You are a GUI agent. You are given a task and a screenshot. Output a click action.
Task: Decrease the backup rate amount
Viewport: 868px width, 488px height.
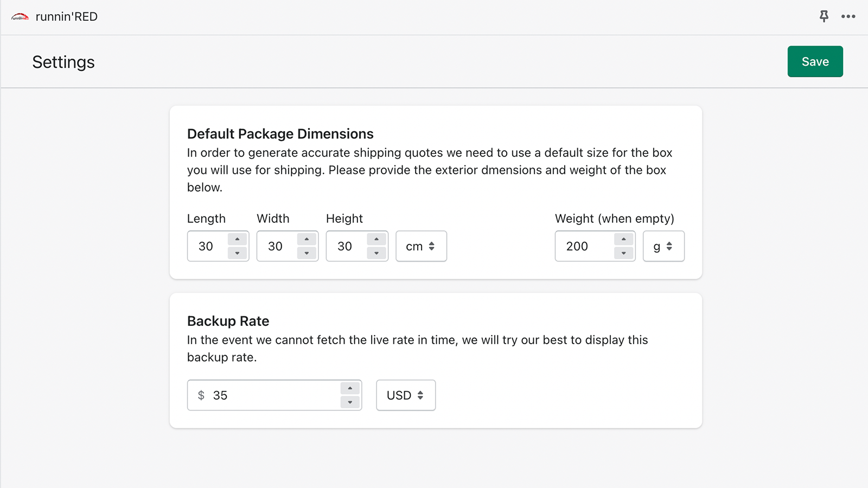[x=350, y=402]
